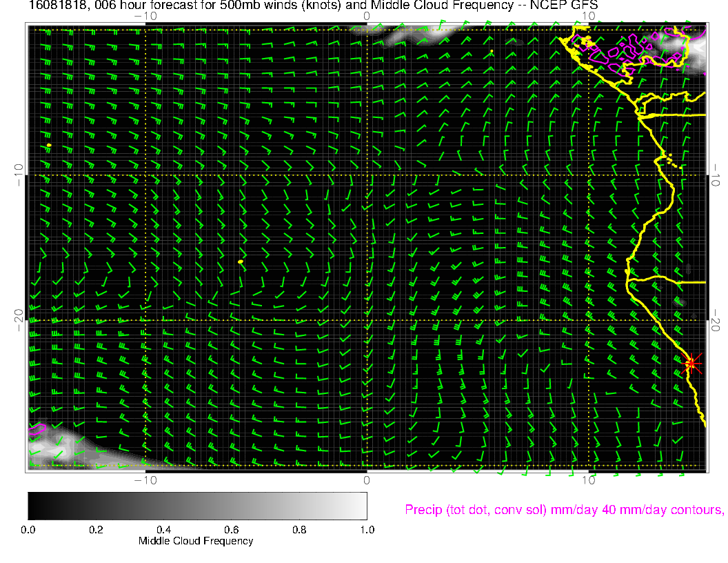Click the small yellow dot near the top of the map
The width and height of the screenshot is (728, 563).
[492, 51]
